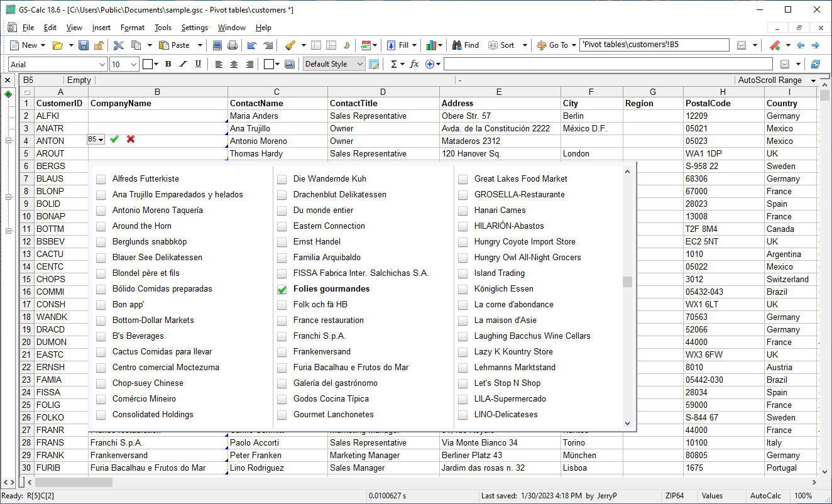Toggle italic text formatting
Viewport: 832px width, 504px height.
(183, 64)
